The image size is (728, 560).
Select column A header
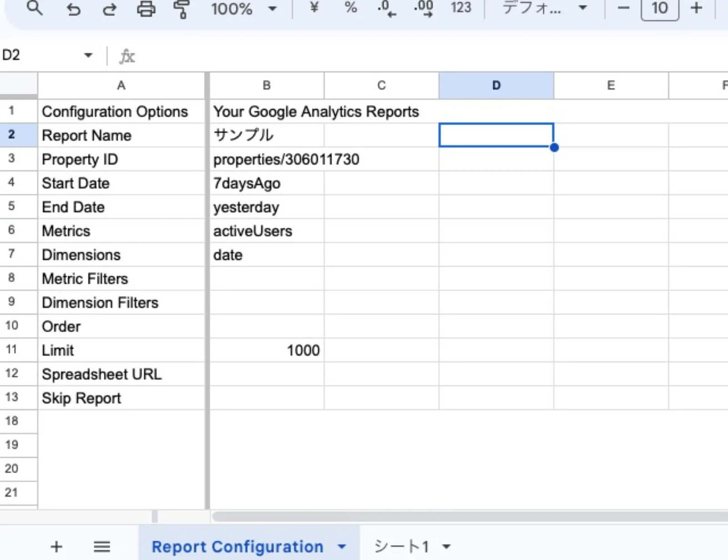121,85
